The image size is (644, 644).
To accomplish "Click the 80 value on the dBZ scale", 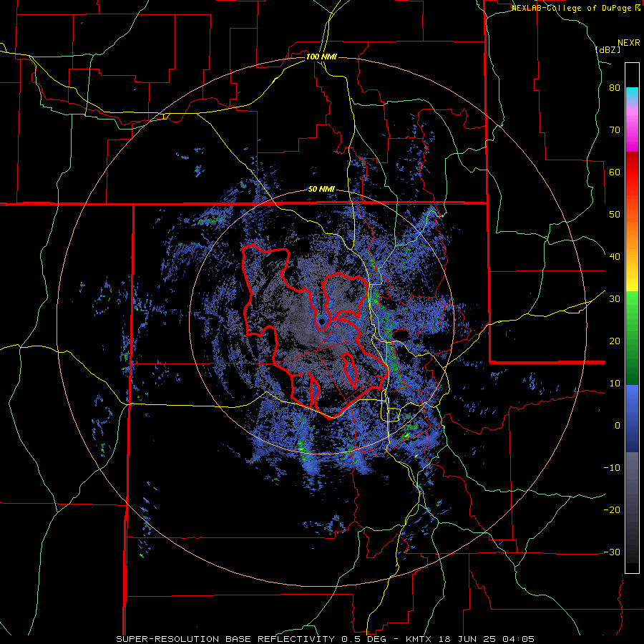I will (x=615, y=88).
